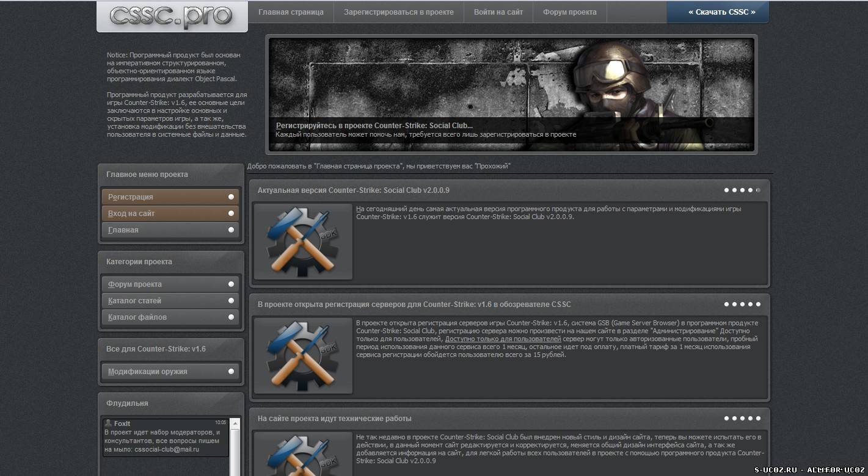
Task: Click the Категории проекта heading
Action: (139, 262)
